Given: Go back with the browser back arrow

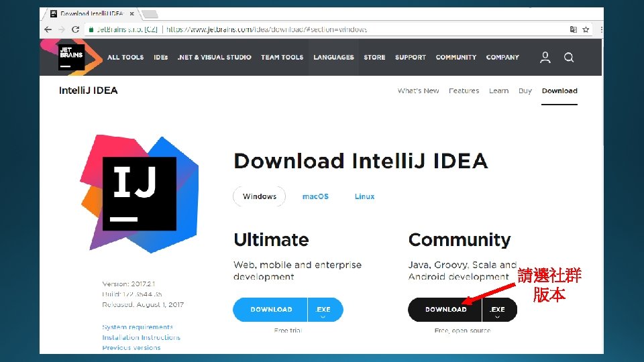Looking at the screenshot, I should [x=48, y=29].
